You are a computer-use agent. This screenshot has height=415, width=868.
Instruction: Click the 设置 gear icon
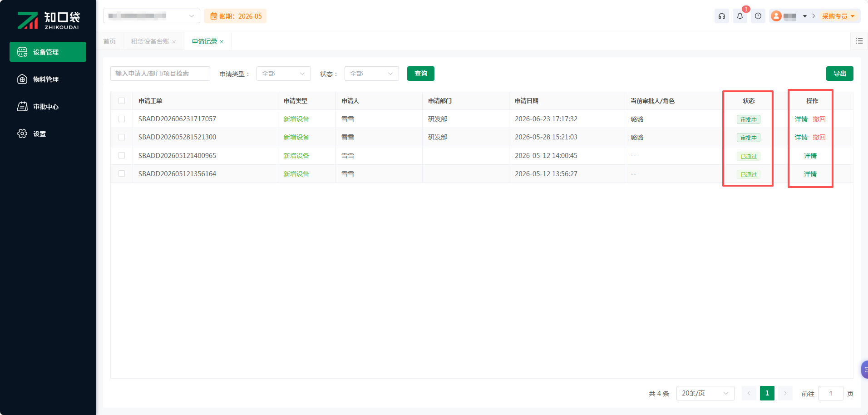click(x=22, y=133)
